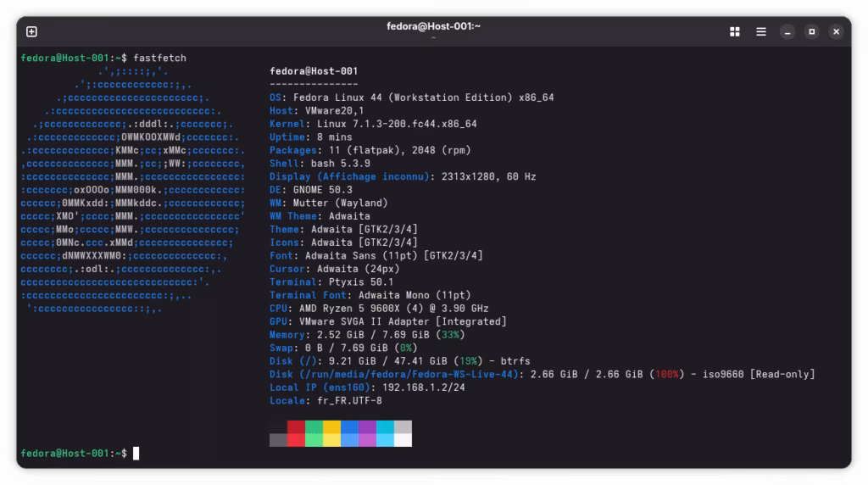Click the CPU AMD Ryzen 5 line
This screenshot has height=485, width=868.
[x=379, y=309]
